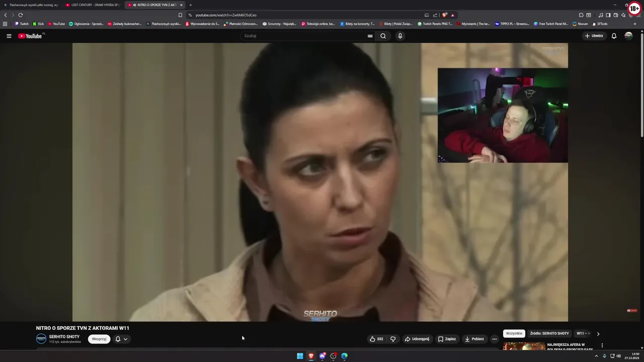
Task: Toggle the browser sidebar panel icon
Action: (x=608, y=15)
